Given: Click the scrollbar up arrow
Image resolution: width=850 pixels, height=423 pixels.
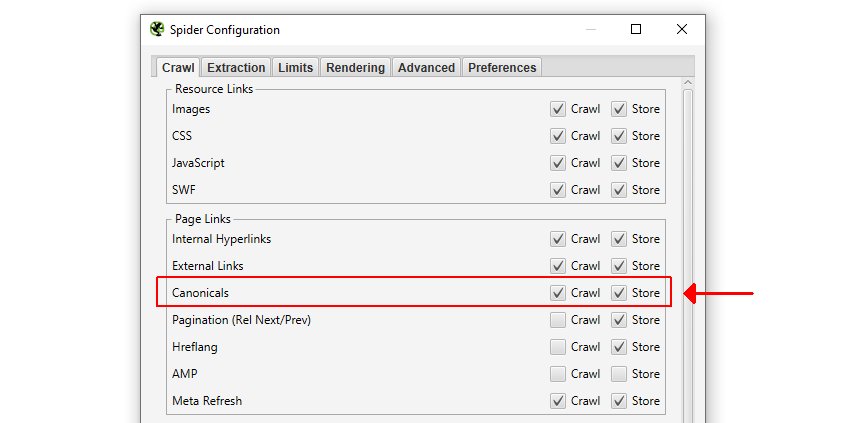Looking at the screenshot, I should [688, 82].
